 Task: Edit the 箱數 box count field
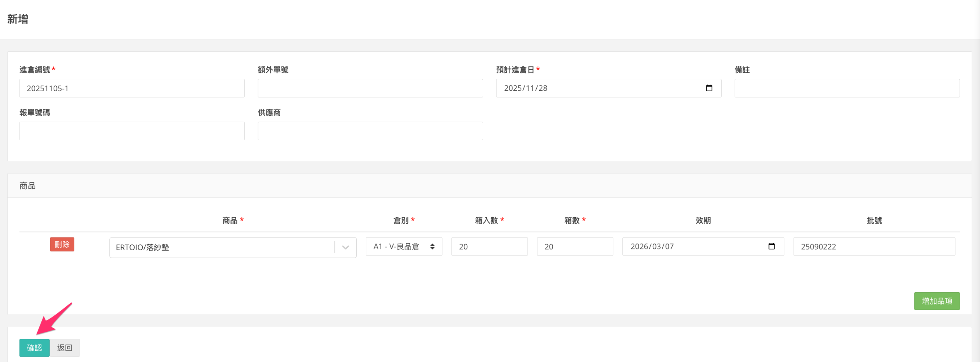(575, 246)
